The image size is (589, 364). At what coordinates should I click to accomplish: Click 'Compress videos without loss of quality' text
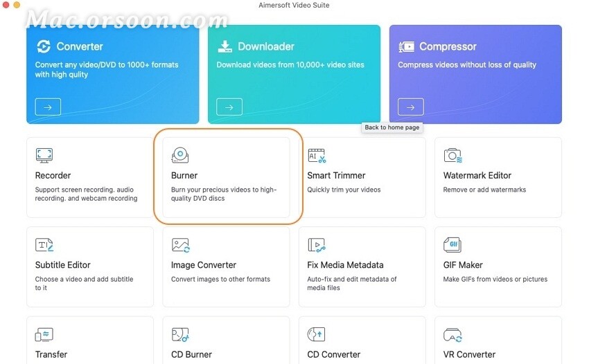(467, 65)
